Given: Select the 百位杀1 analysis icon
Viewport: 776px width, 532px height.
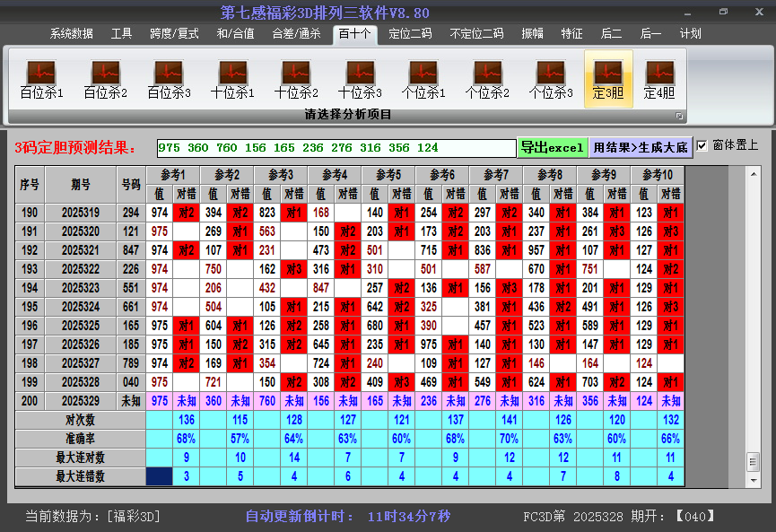Looking at the screenshot, I should coord(39,76).
